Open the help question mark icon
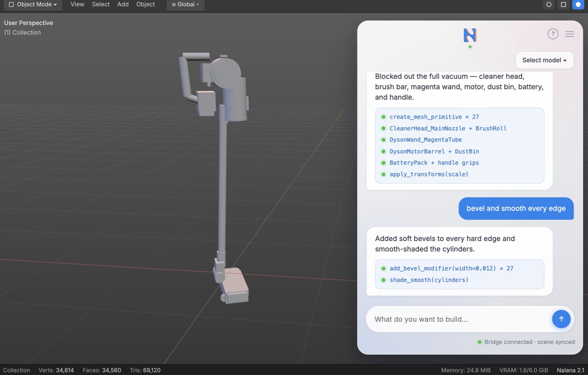The image size is (588, 375). click(553, 34)
